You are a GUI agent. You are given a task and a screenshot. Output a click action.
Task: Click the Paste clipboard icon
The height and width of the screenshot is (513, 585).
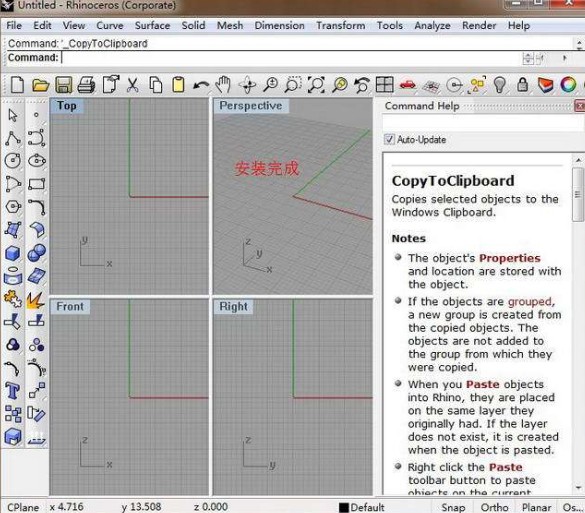pyautogui.click(x=178, y=85)
